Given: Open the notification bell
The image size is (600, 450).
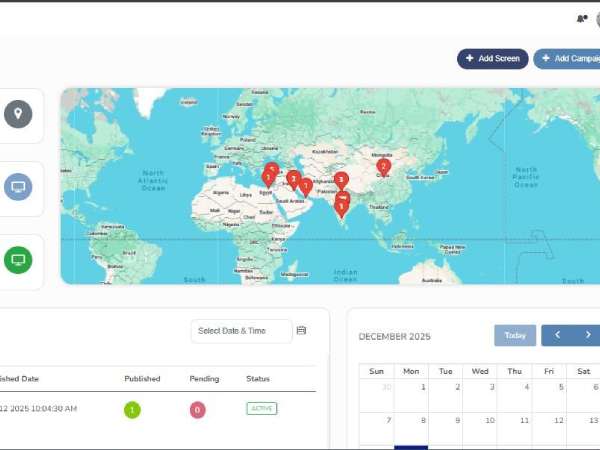Looking at the screenshot, I should [x=582, y=18].
